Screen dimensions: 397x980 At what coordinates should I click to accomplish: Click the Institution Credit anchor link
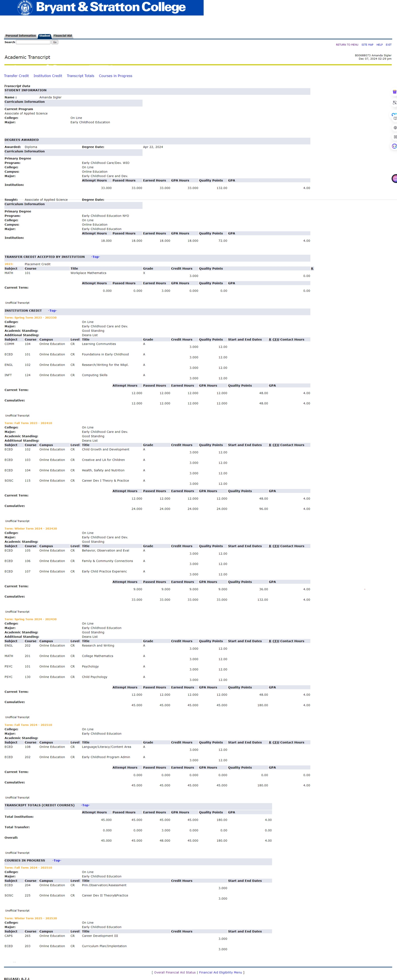point(48,76)
